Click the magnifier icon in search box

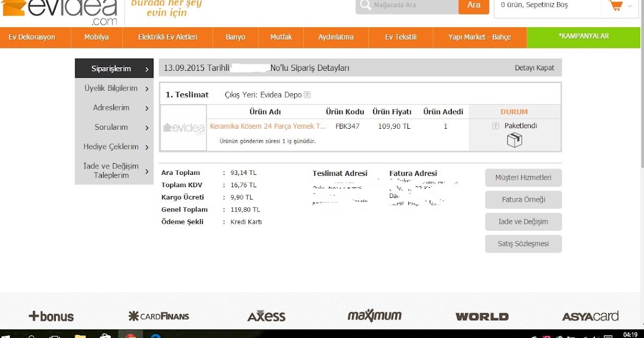(x=365, y=5)
